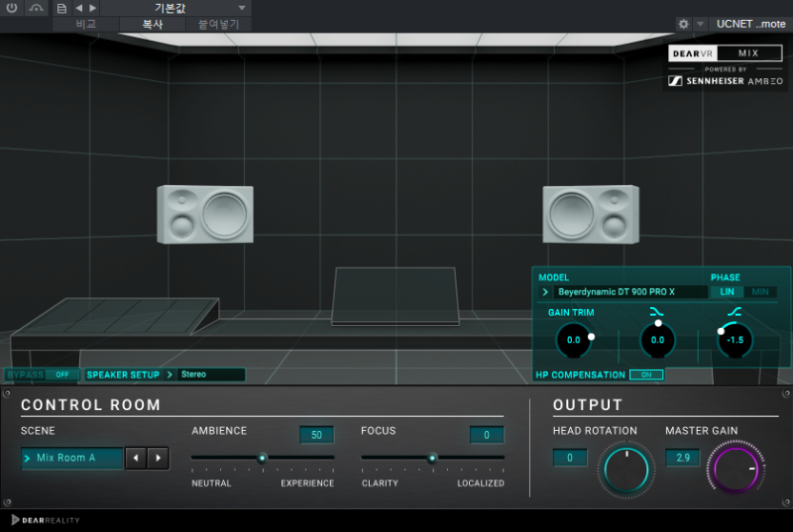The width and height of the screenshot is (793, 532).
Task: Open the preset file document icon
Action: (61, 8)
